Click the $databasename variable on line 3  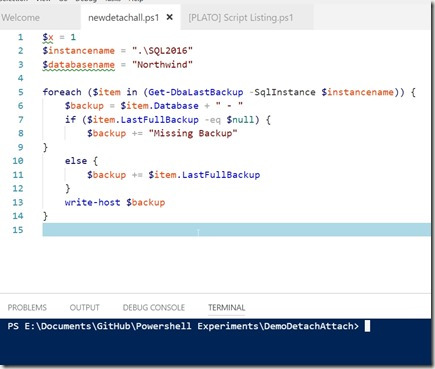pyautogui.click(x=79, y=65)
